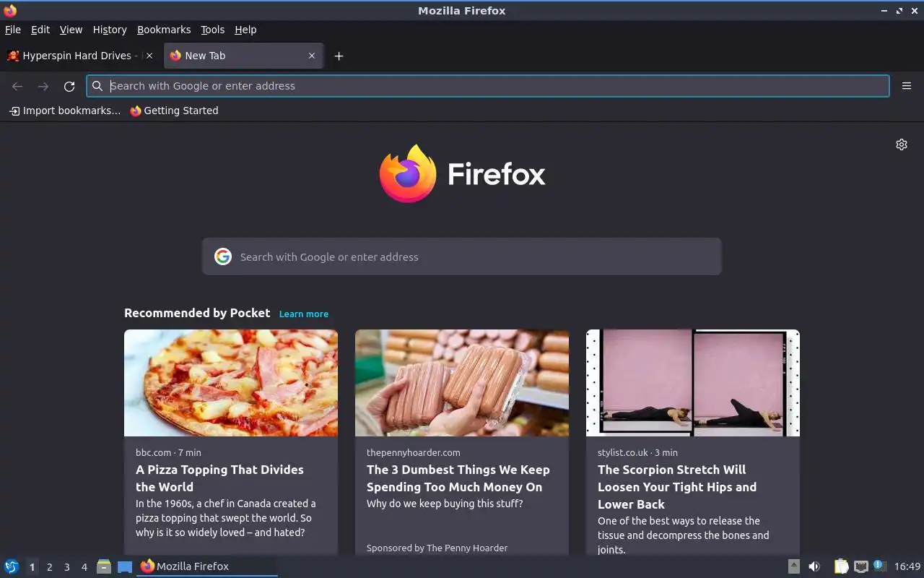The image size is (924, 578).
Task: Open the Firefox hamburger application menu
Action: tap(907, 86)
